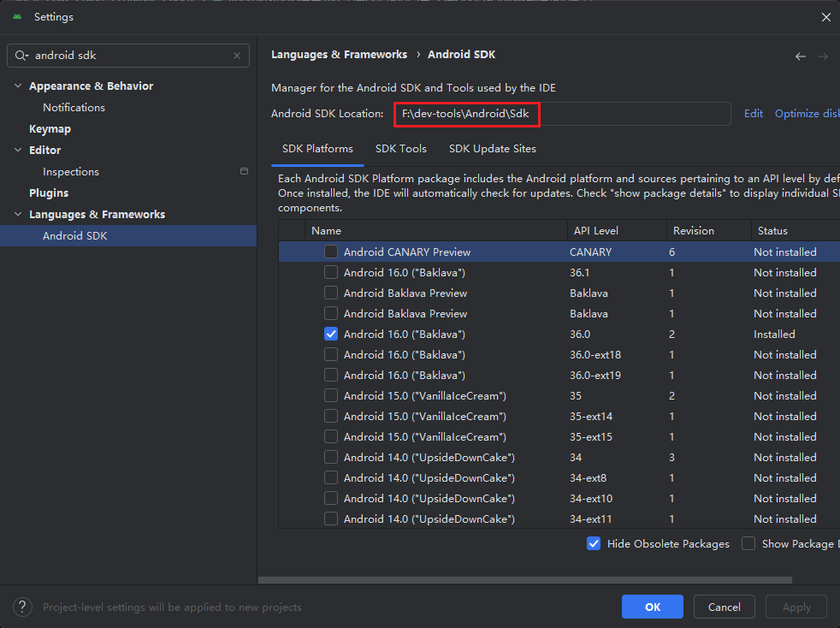
Task: Click the Android SDK Location field
Action: [x=561, y=114]
